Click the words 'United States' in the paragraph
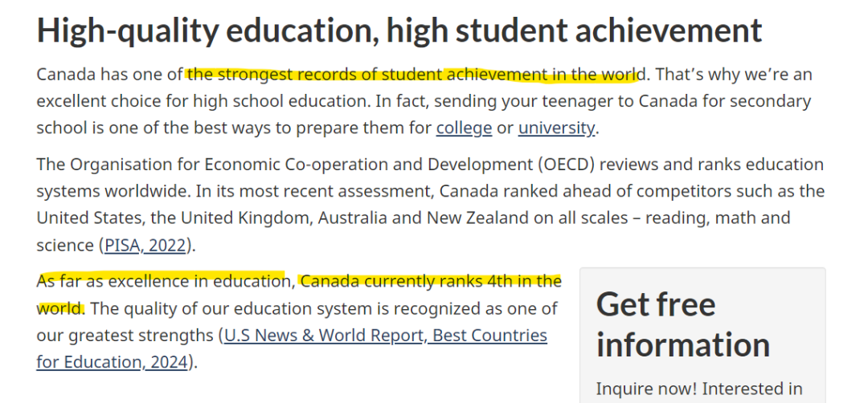The width and height of the screenshot is (868, 403). pyautogui.click(x=90, y=218)
